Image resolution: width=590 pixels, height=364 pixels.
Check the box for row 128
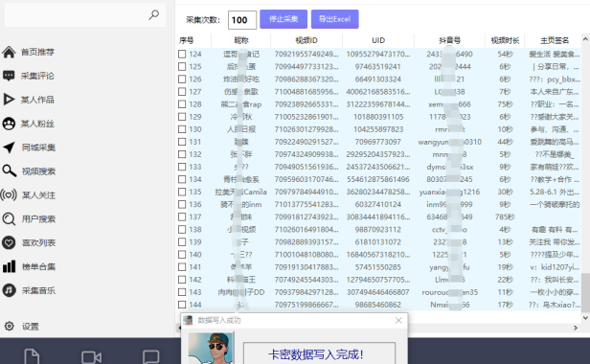point(182,104)
